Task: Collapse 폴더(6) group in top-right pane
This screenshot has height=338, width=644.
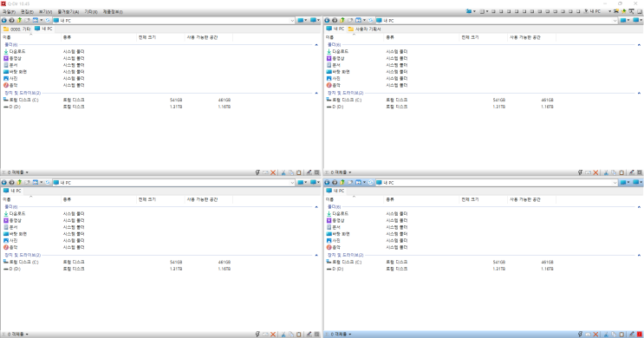Action: pyautogui.click(x=639, y=45)
